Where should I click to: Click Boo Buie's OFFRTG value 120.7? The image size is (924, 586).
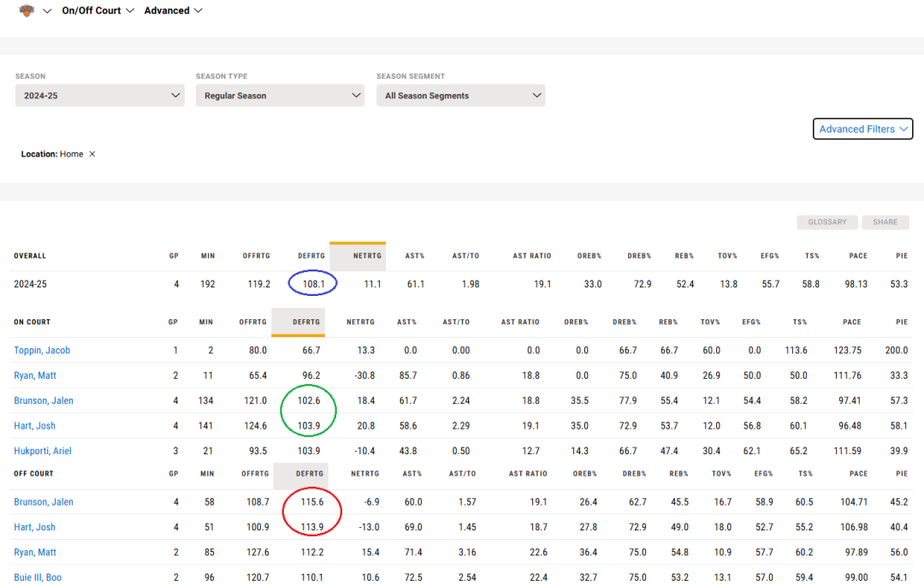point(258,577)
